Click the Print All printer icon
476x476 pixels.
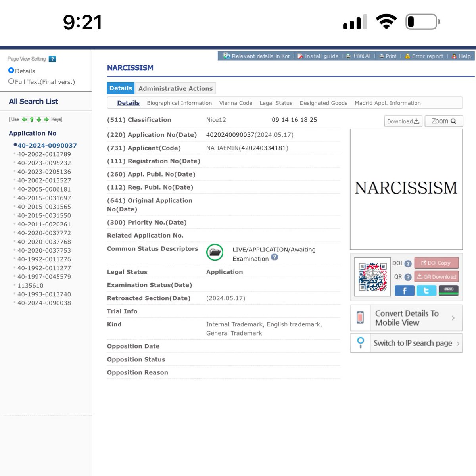pyautogui.click(x=348, y=56)
